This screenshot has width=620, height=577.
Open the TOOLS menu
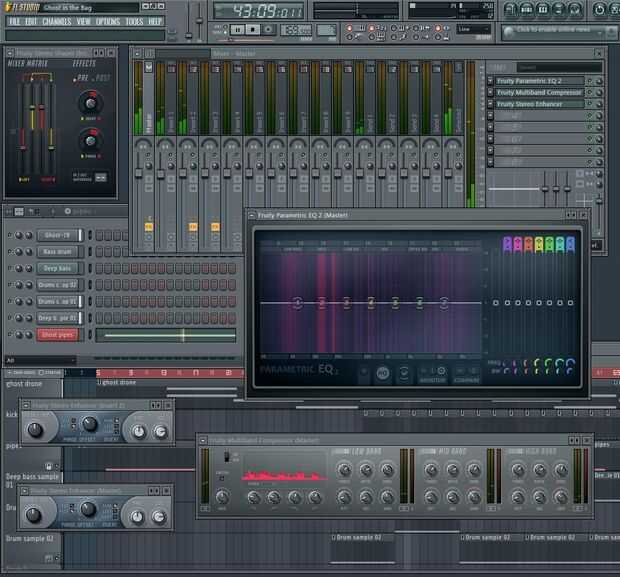click(x=134, y=21)
